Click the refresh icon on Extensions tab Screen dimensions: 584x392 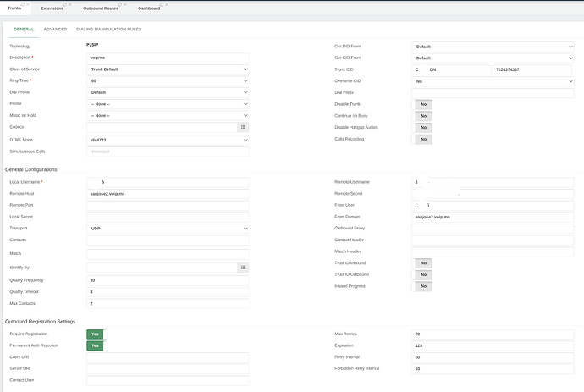65,4
